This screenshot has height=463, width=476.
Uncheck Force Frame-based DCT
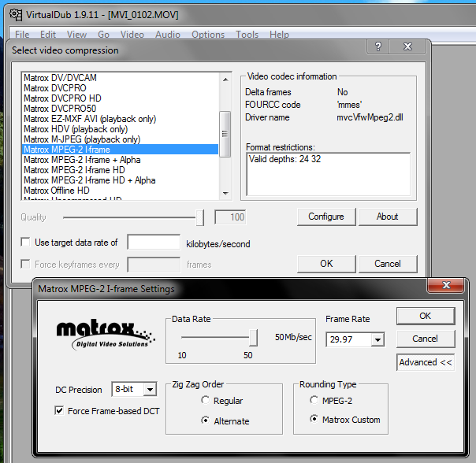tap(59, 411)
